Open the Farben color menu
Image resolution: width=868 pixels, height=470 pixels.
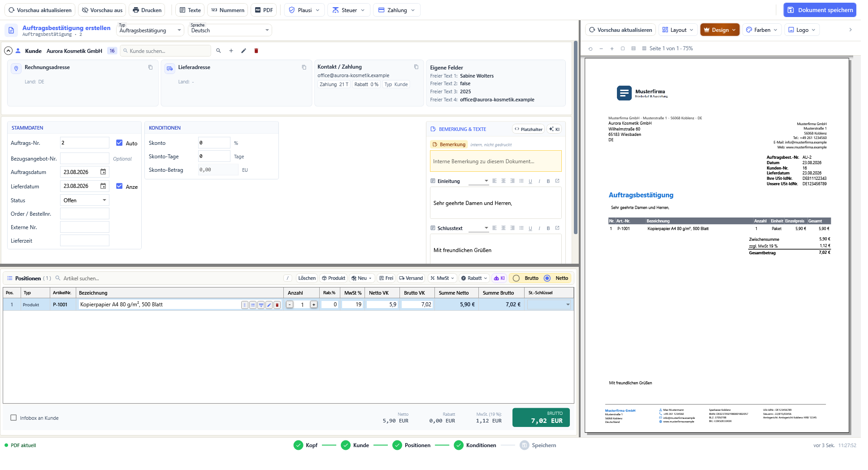(762, 30)
